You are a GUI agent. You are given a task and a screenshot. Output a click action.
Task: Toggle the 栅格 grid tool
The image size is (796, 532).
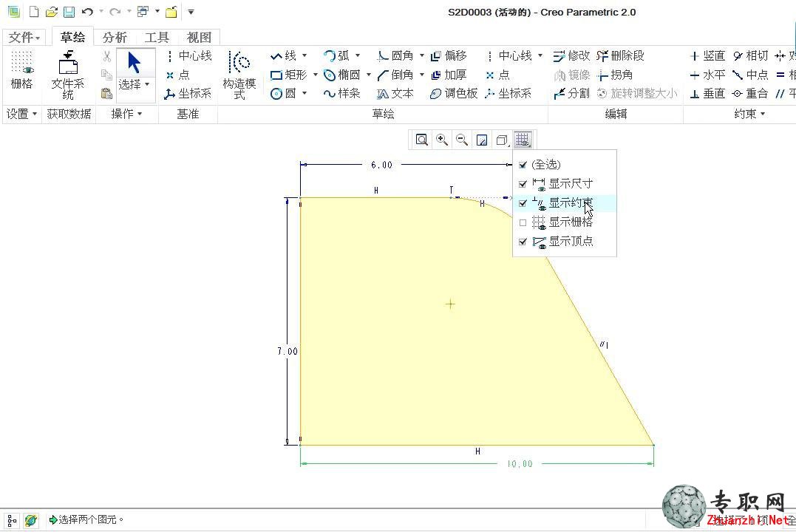point(21,70)
